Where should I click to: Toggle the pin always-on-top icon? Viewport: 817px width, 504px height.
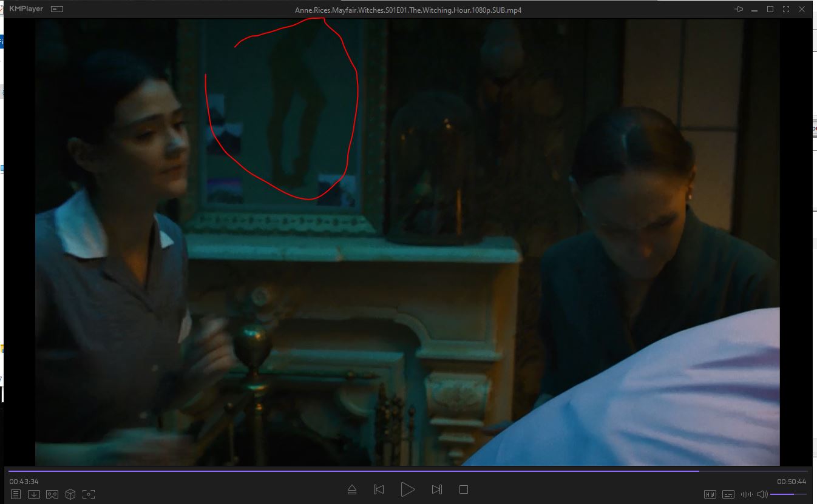(x=739, y=9)
